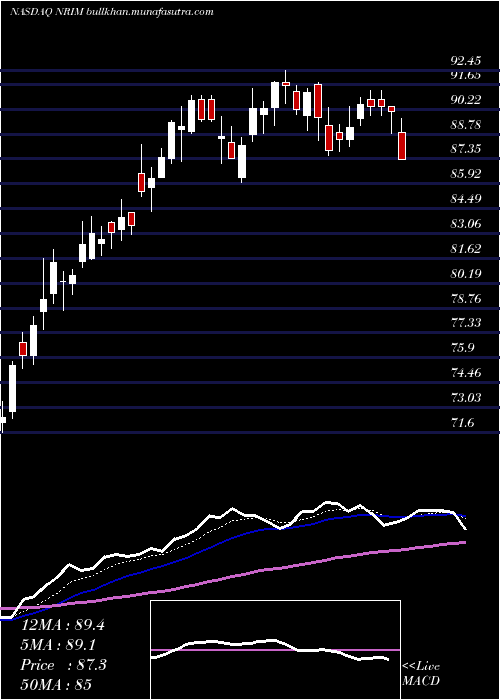The width and height of the screenshot is (500, 700).
Task: Click the '5MA : 89.1' indicator text
Action: click(x=59, y=645)
